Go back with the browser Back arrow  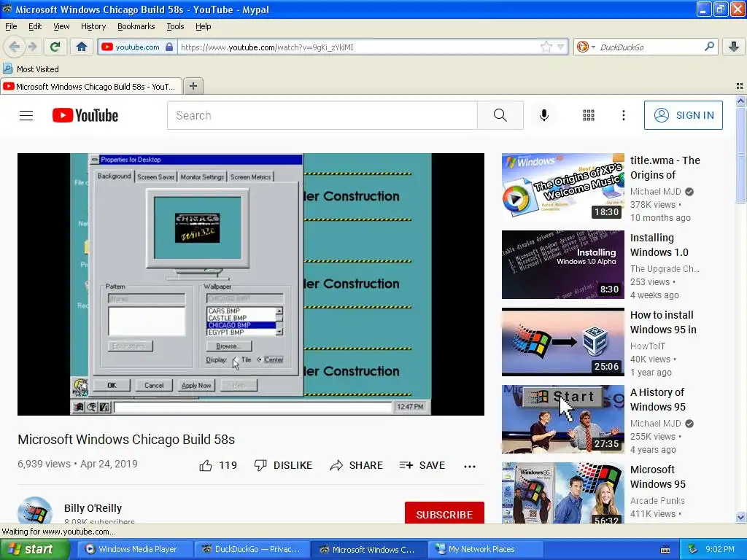(15, 47)
